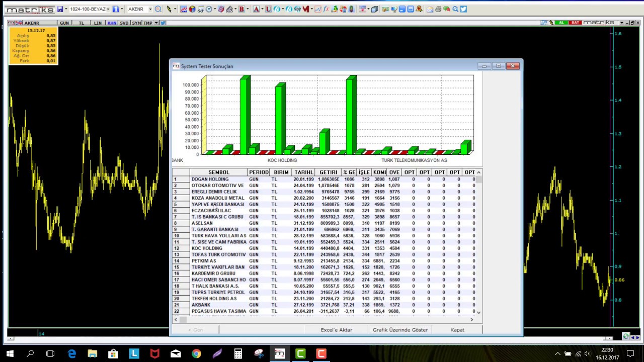Click the TARIHI column header
The width and height of the screenshot is (644, 362).
point(304,172)
